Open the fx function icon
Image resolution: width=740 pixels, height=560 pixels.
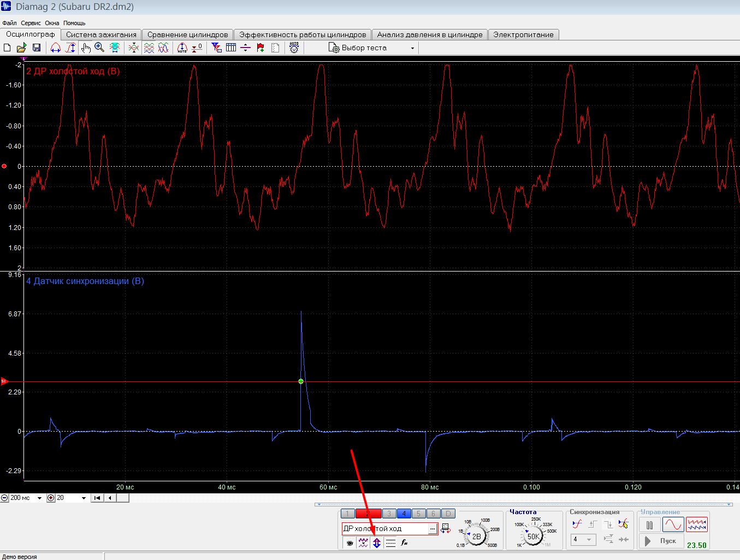(404, 543)
